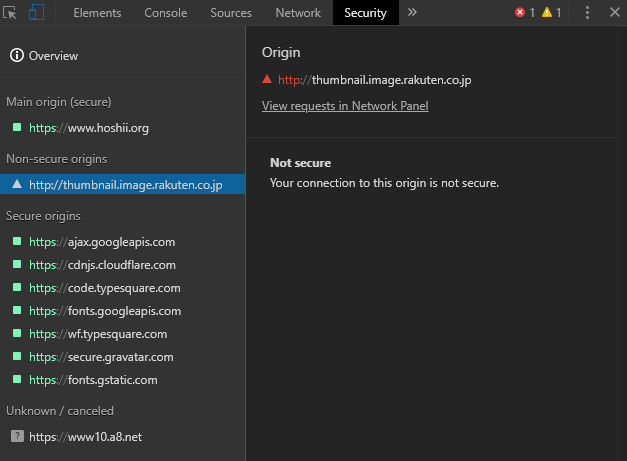Click the Overview info circle icon
Viewport: 627px width, 461px height.
point(17,56)
